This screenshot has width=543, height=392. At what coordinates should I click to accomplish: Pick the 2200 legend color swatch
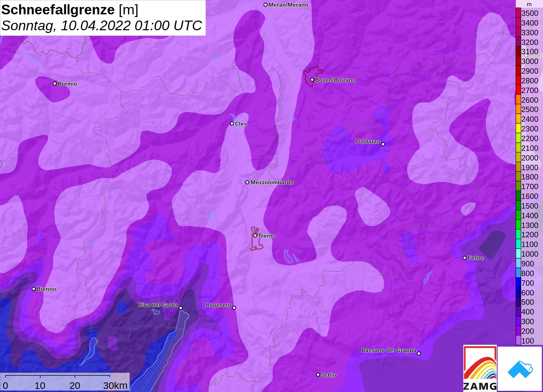tap(518, 138)
